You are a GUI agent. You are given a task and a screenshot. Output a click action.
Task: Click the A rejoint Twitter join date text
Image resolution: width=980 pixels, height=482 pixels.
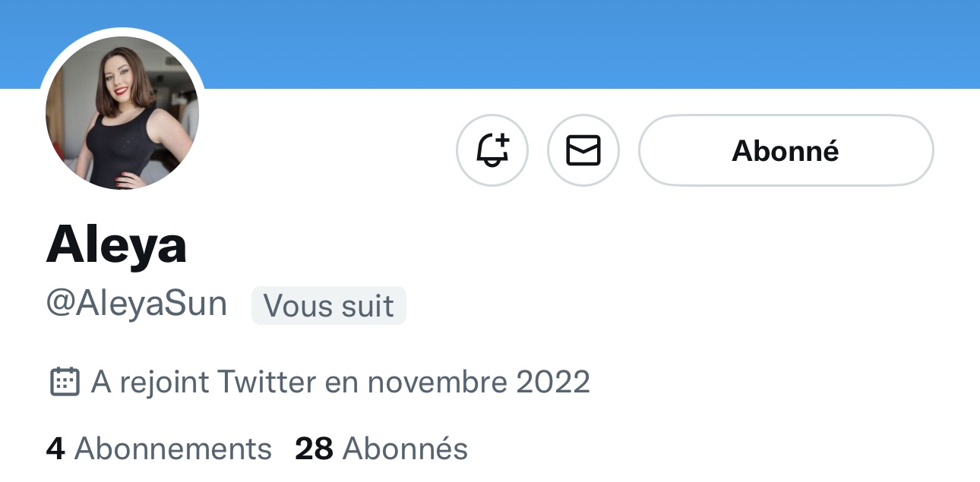pos(340,381)
